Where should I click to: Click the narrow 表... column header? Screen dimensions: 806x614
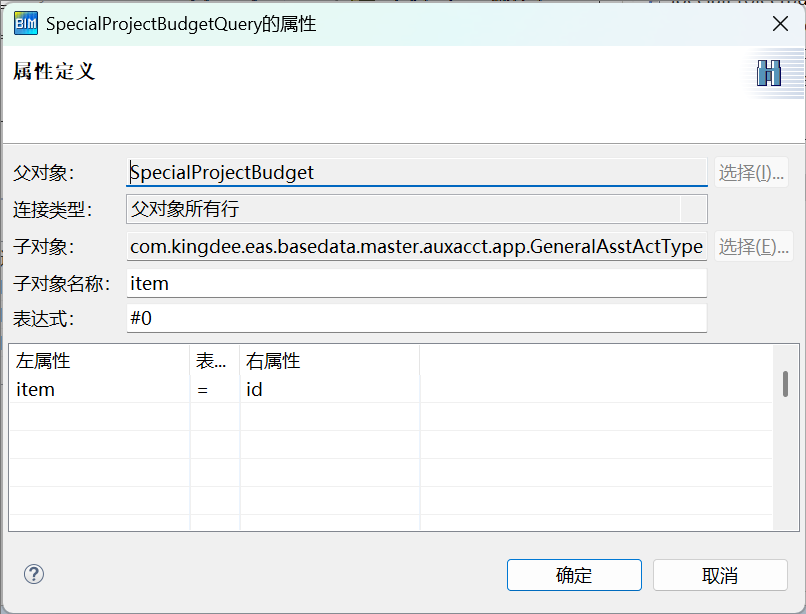click(x=214, y=361)
